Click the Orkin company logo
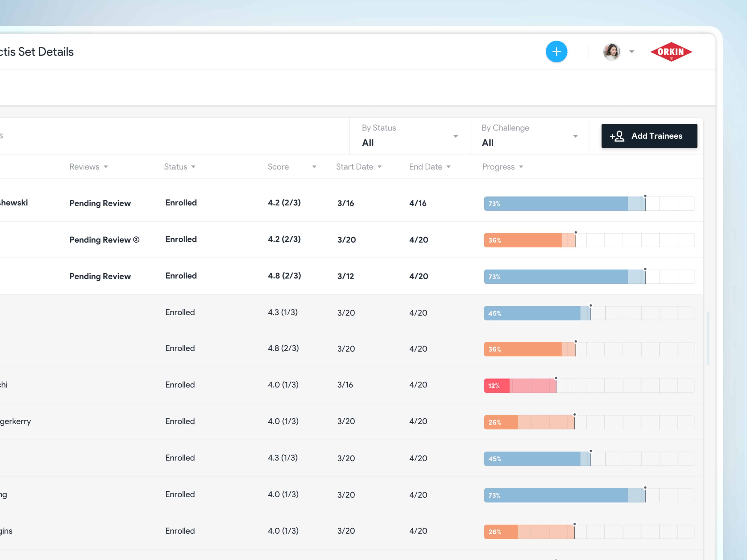 (671, 52)
